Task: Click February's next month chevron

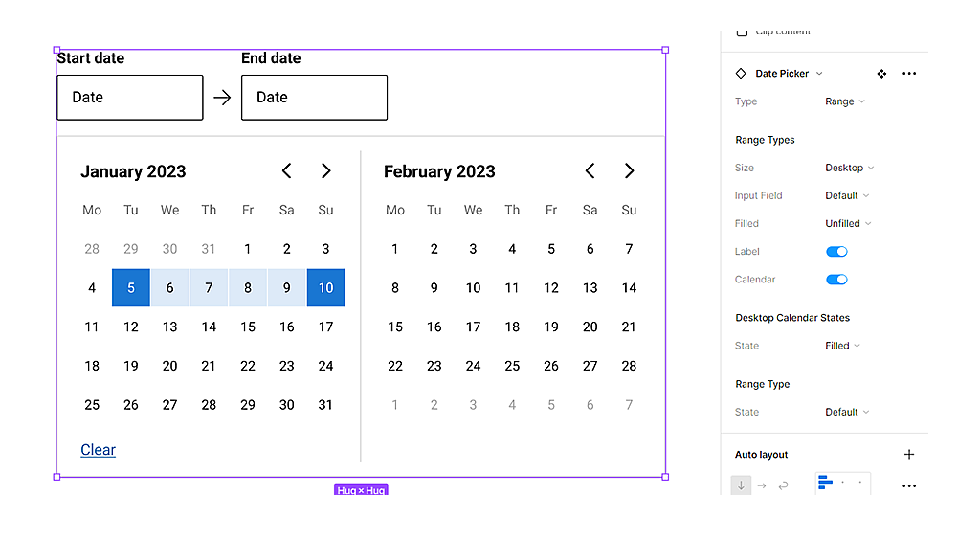Action: 629,170
